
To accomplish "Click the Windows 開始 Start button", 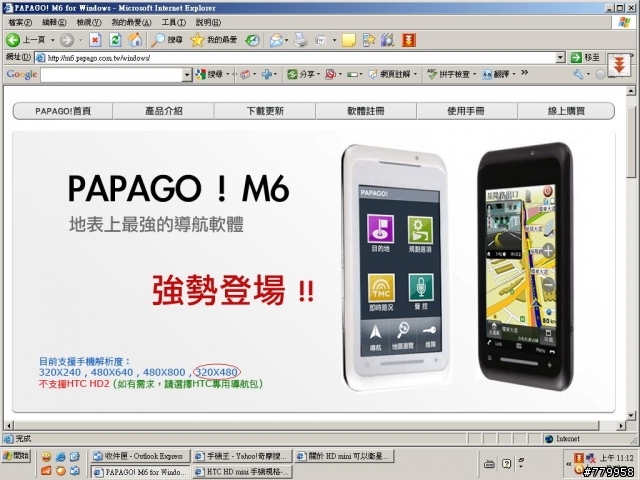I will (16, 456).
